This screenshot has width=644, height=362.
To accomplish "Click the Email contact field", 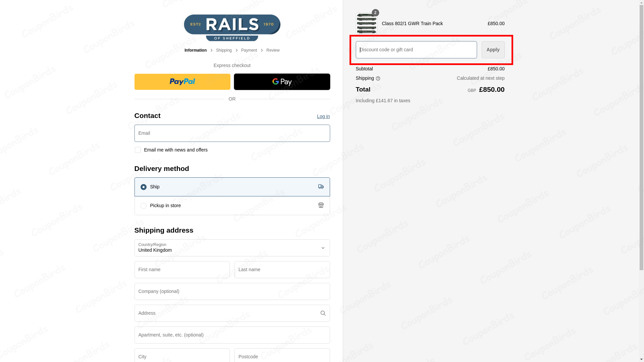I will [232, 133].
